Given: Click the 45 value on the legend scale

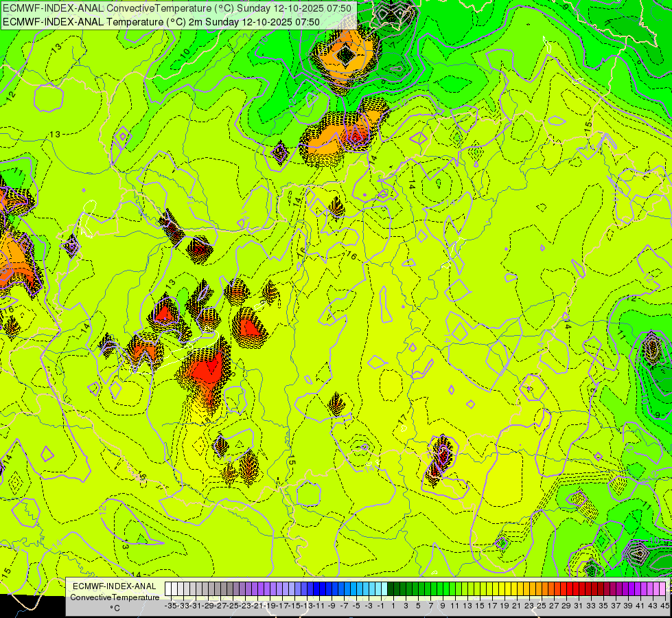Looking at the screenshot, I should click(664, 606).
